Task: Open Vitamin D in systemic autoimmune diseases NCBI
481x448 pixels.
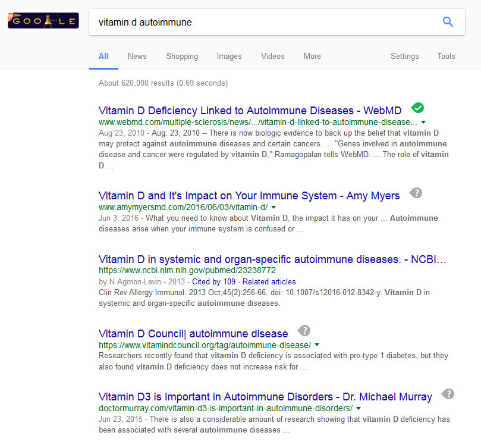Action: (272, 259)
